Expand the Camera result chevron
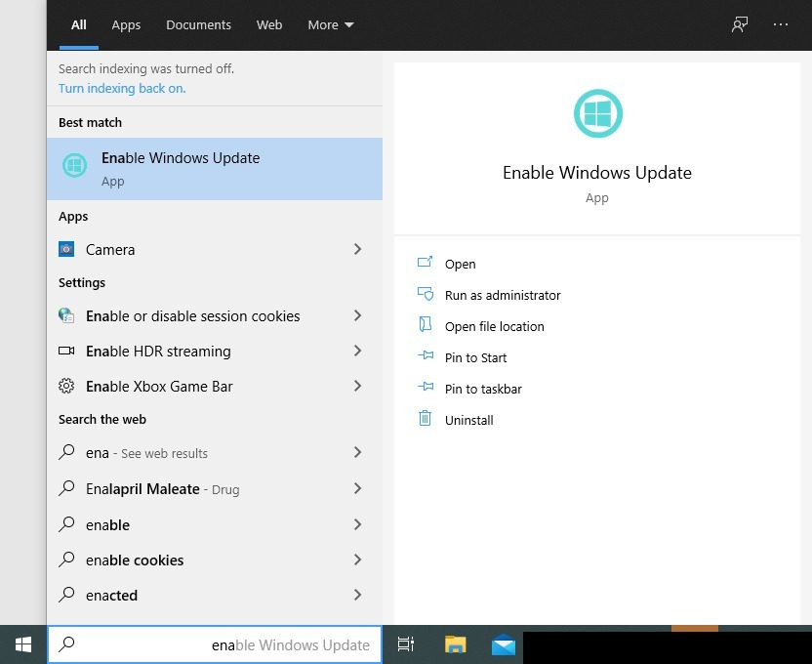 click(357, 249)
